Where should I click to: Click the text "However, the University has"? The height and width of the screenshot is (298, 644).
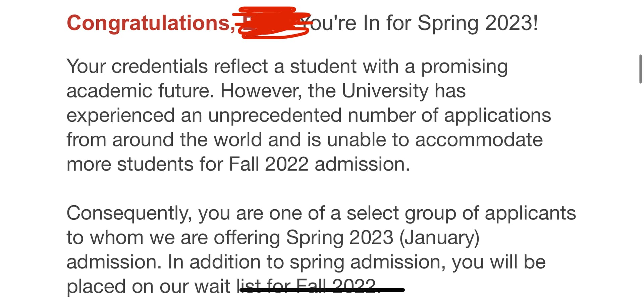tap(343, 91)
